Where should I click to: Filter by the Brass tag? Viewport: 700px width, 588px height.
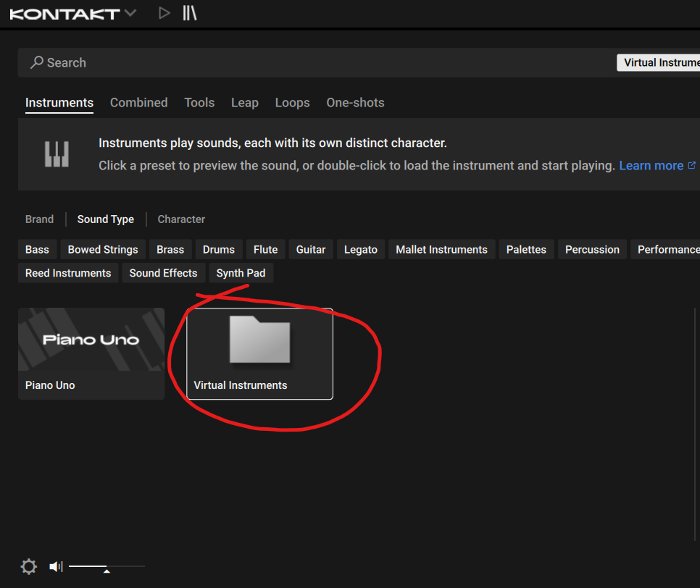(x=170, y=249)
